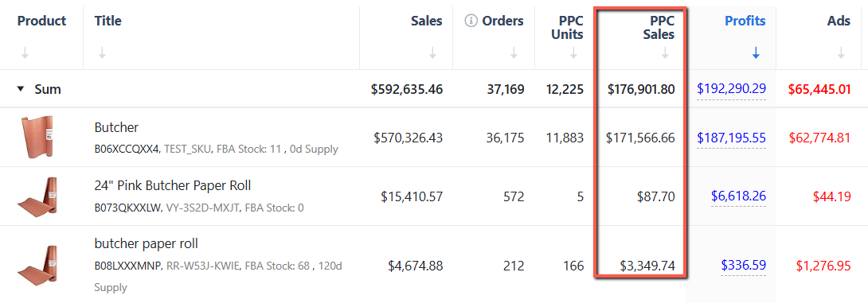Sort by Sales using its arrow
This screenshot has height=303, width=868.
pos(433,53)
